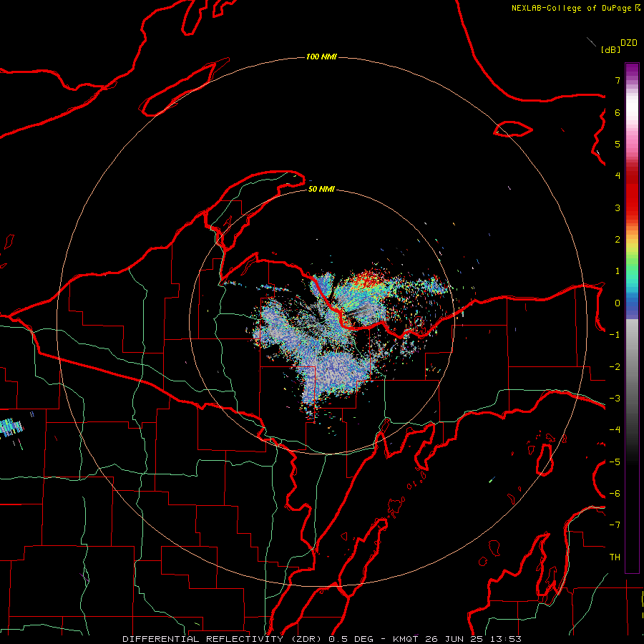
Task: Click the [dB] units label
Action: pos(610,49)
